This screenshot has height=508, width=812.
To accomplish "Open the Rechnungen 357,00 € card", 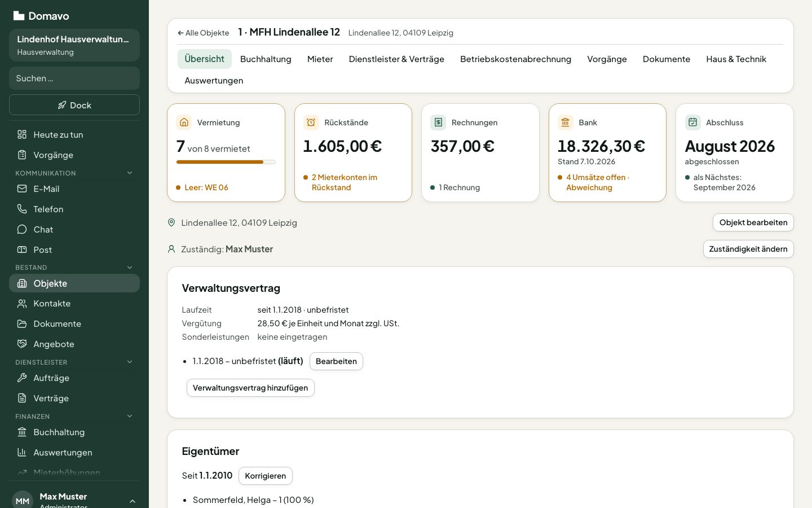I will tap(480, 152).
